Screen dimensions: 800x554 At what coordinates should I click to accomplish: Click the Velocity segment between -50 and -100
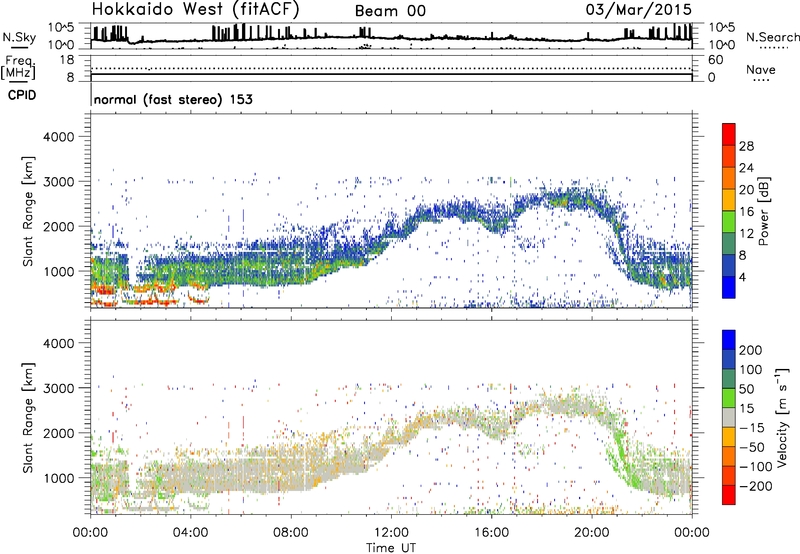[729, 456]
